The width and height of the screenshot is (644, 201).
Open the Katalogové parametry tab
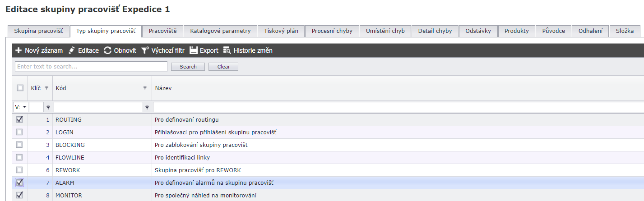pos(220,31)
